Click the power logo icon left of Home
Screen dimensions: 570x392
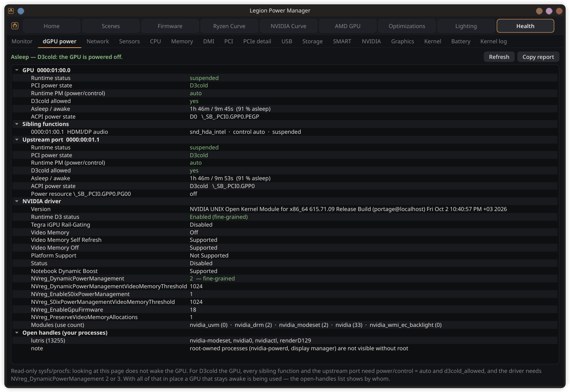[15, 26]
